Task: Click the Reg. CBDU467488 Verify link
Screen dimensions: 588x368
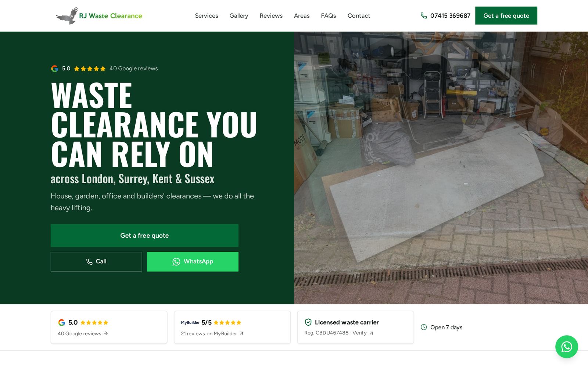Action: (338, 333)
